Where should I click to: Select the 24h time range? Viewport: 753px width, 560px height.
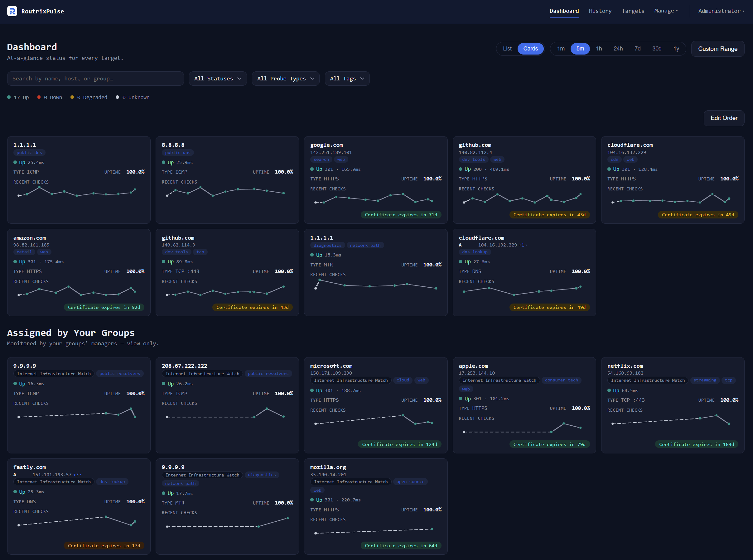point(618,49)
